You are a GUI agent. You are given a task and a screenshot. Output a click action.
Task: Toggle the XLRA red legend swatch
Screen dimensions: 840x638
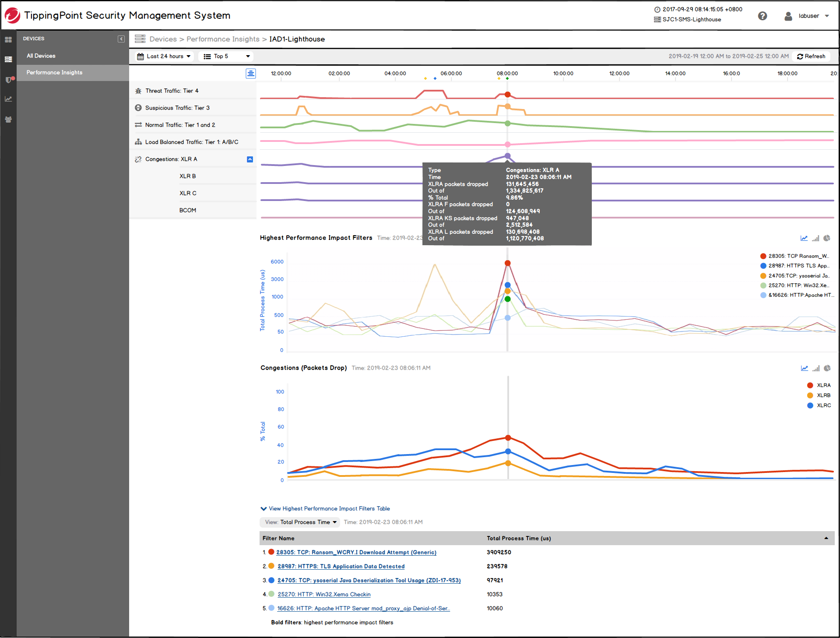[810, 385]
